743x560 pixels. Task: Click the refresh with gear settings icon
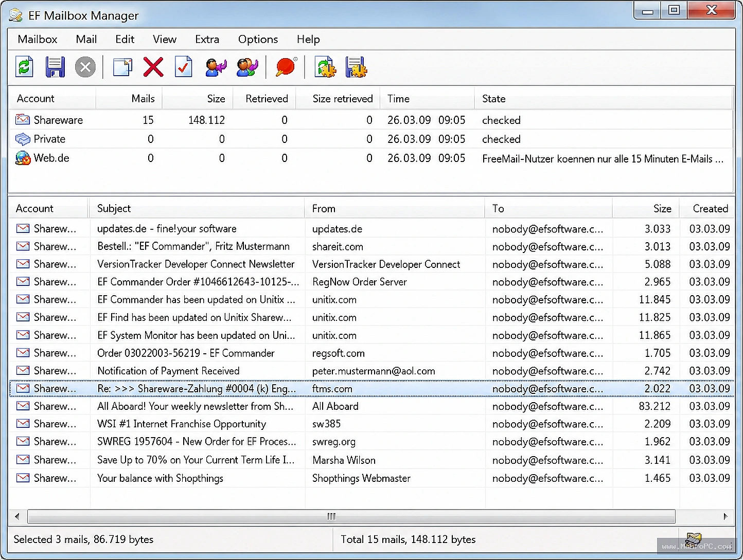325,67
